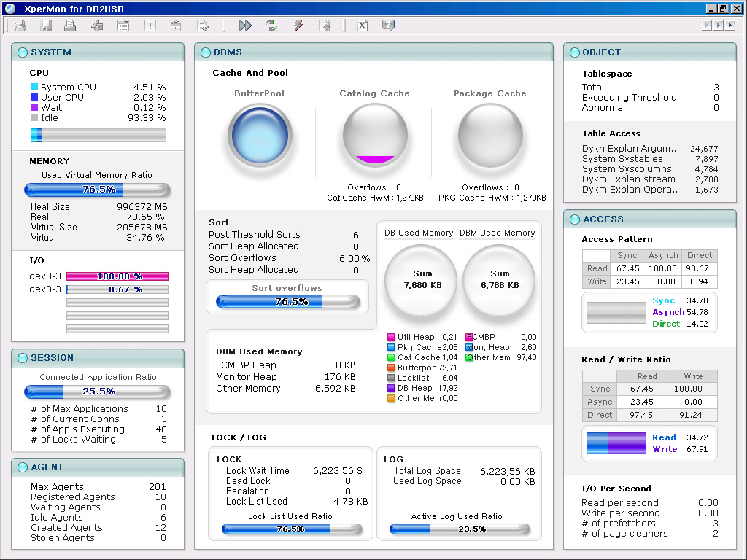Click the floppy disk save icon

(x=46, y=26)
